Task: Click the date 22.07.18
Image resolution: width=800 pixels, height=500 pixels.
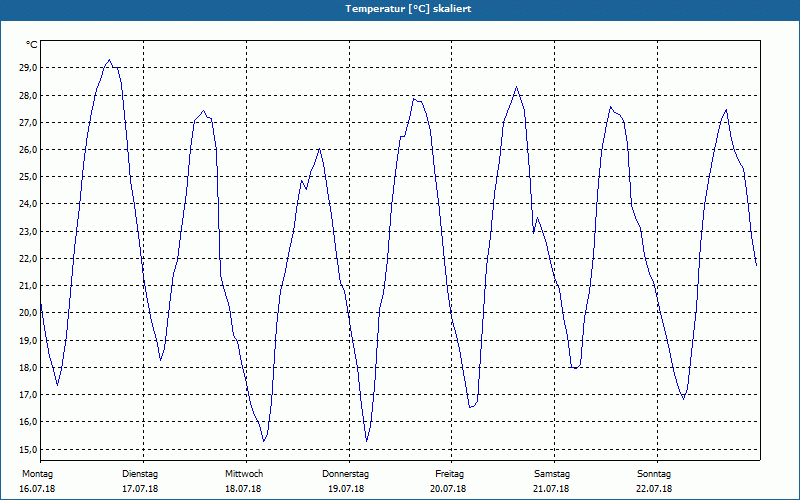Action: click(654, 489)
